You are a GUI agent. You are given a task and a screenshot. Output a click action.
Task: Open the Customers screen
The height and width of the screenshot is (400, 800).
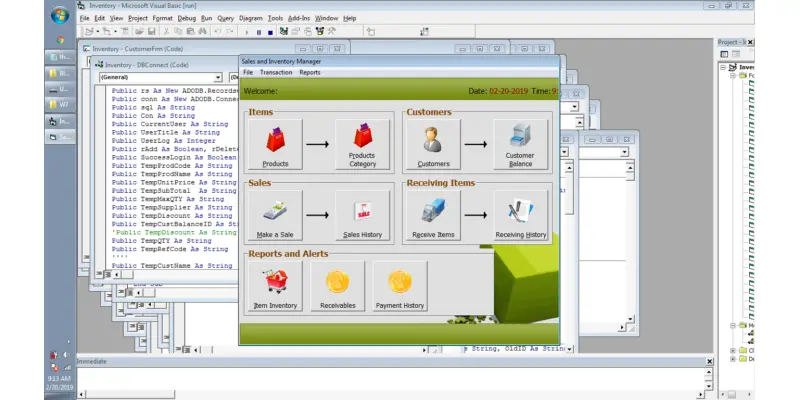[433, 144]
